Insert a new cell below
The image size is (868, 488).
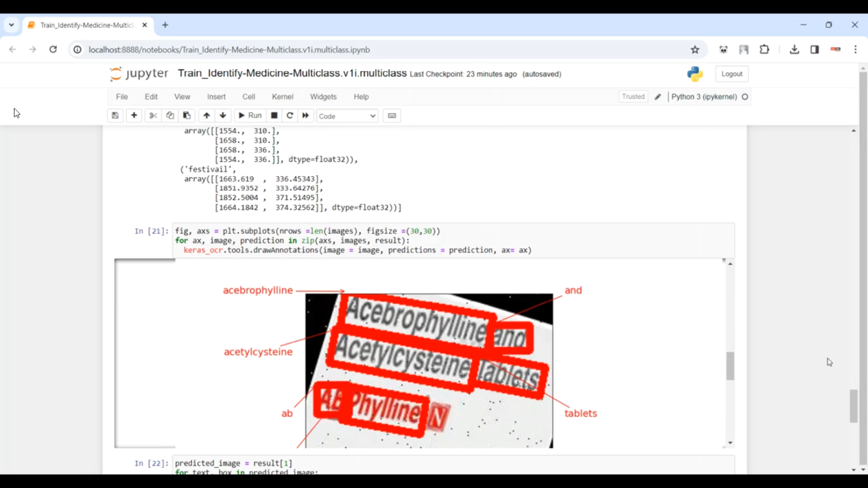[134, 116]
